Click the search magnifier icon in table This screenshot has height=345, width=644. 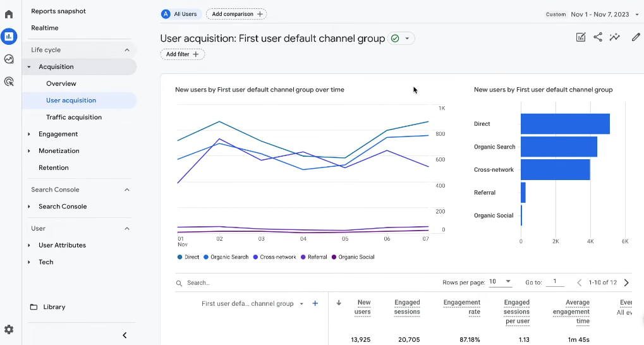coord(179,283)
